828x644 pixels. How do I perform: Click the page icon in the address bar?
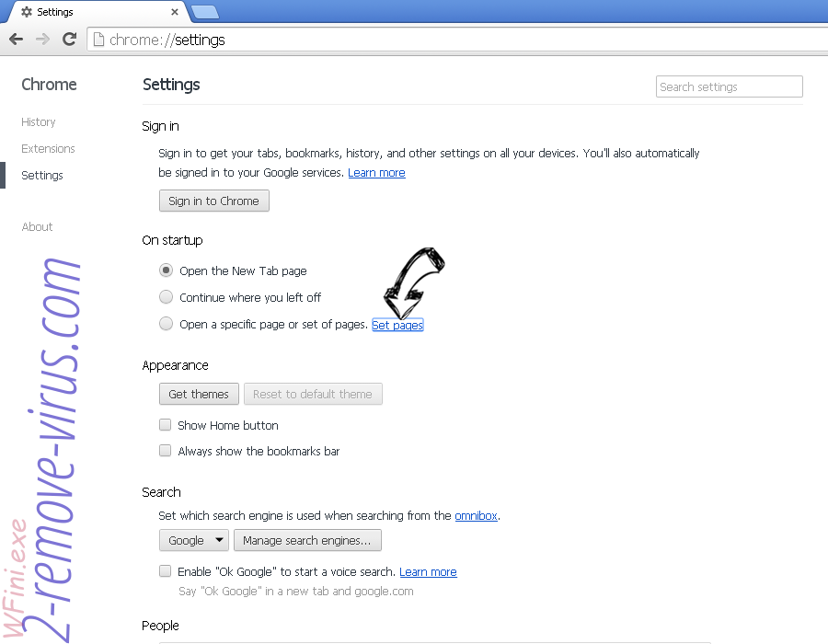coord(98,40)
